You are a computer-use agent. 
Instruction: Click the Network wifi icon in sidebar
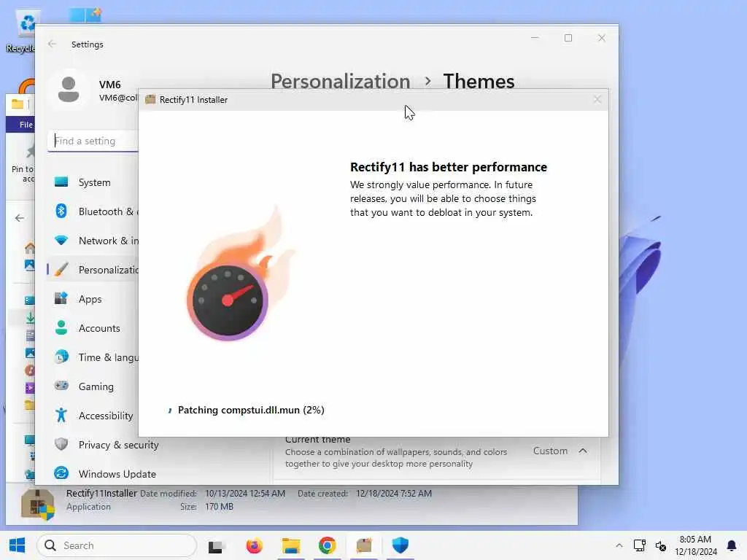point(61,240)
